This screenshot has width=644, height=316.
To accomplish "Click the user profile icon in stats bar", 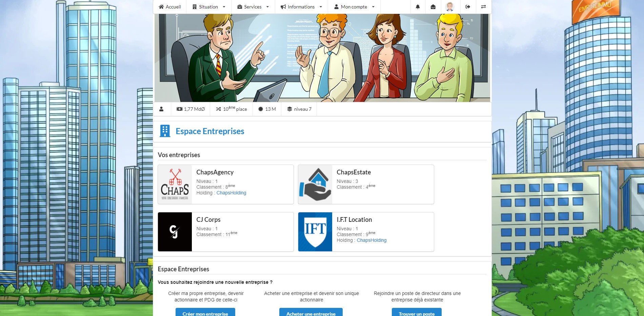I will [x=161, y=109].
